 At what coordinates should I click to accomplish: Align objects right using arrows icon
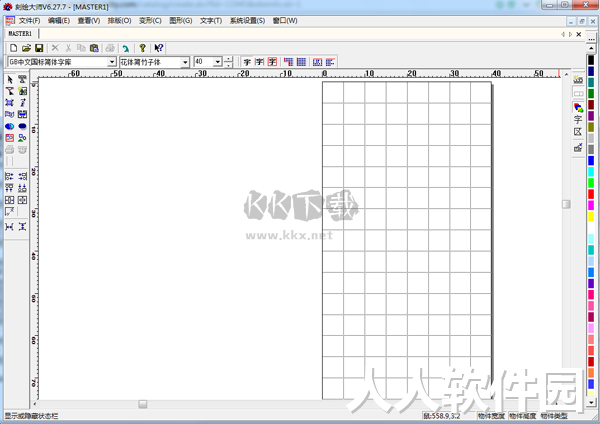(23, 176)
